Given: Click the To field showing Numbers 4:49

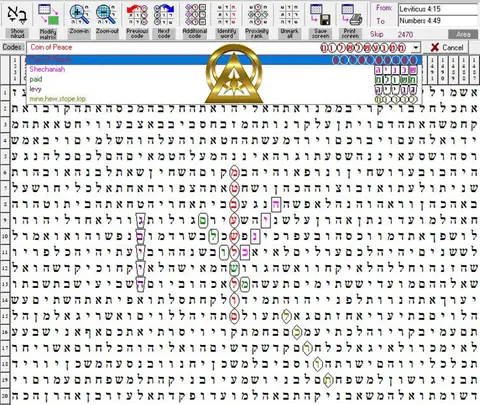Looking at the screenshot, I should (438, 21).
